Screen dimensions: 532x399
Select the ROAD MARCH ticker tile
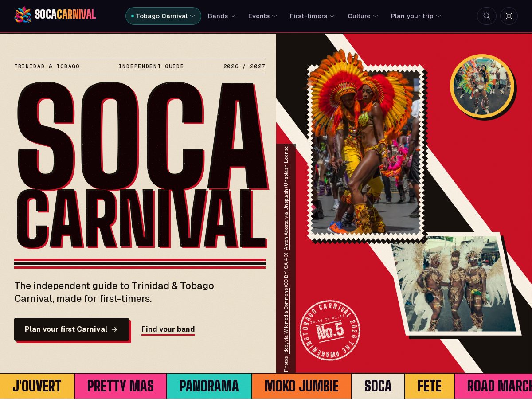pos(493,386)
